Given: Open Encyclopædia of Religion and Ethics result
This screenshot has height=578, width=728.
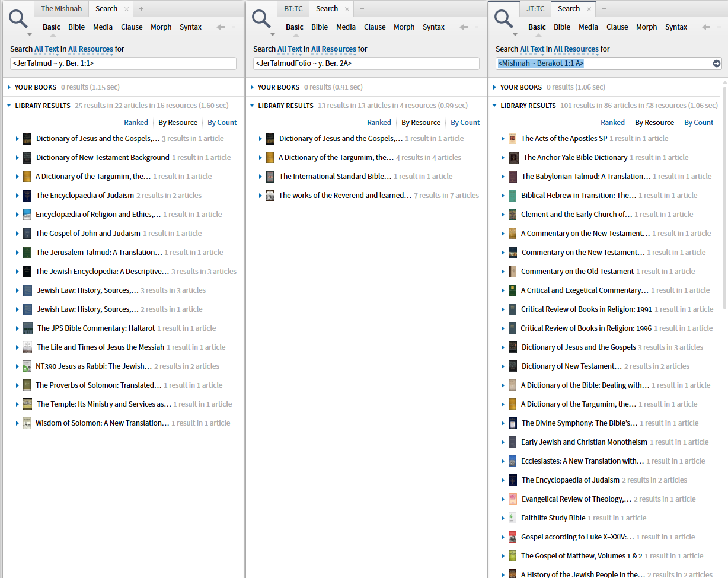Looking at the screenshot, I should click(x=98, y=215).
